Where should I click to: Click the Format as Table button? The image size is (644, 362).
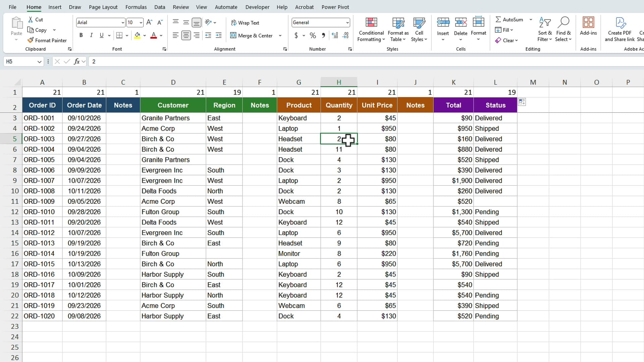click(x=398, y=29)
